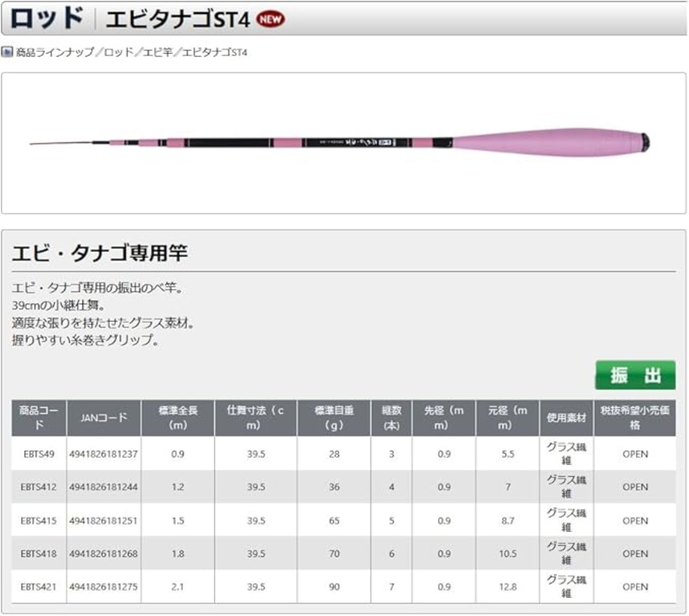
Task: Click the OPEN price in EBTS49 row
Action: (x=635, y=454)
